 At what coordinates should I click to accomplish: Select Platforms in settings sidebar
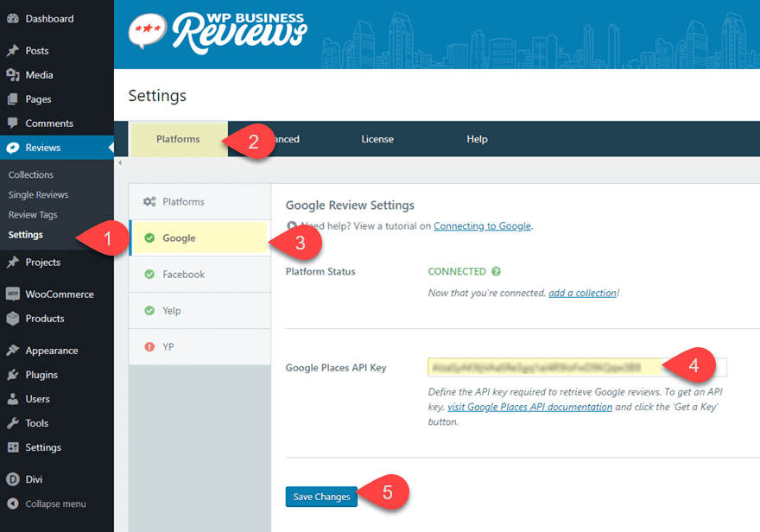199,201
